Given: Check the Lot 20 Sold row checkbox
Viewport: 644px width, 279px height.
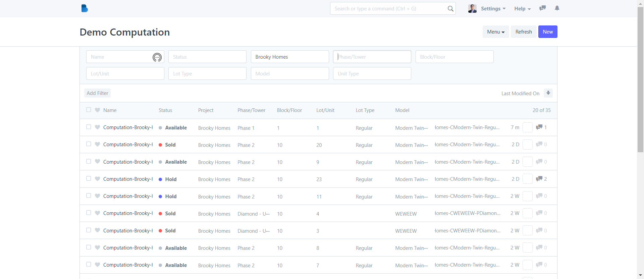Looking at the screenshot, I should point(89,144).
